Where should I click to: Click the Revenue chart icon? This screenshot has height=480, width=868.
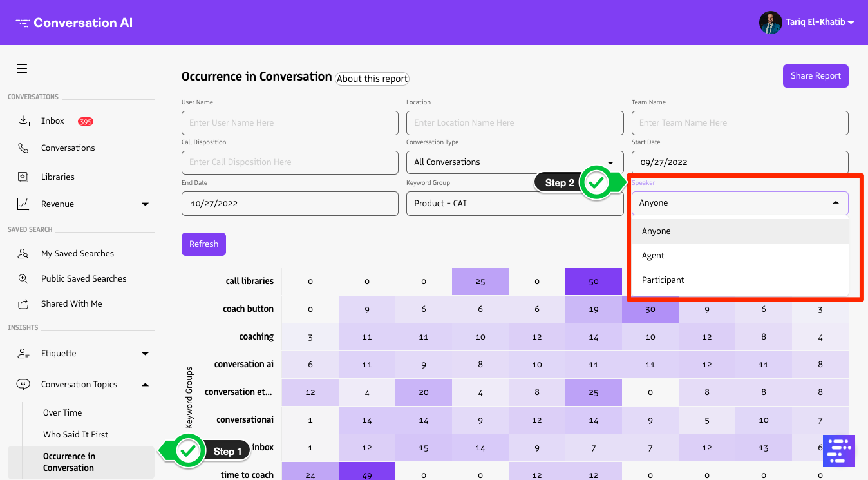[x=23, y=204]
